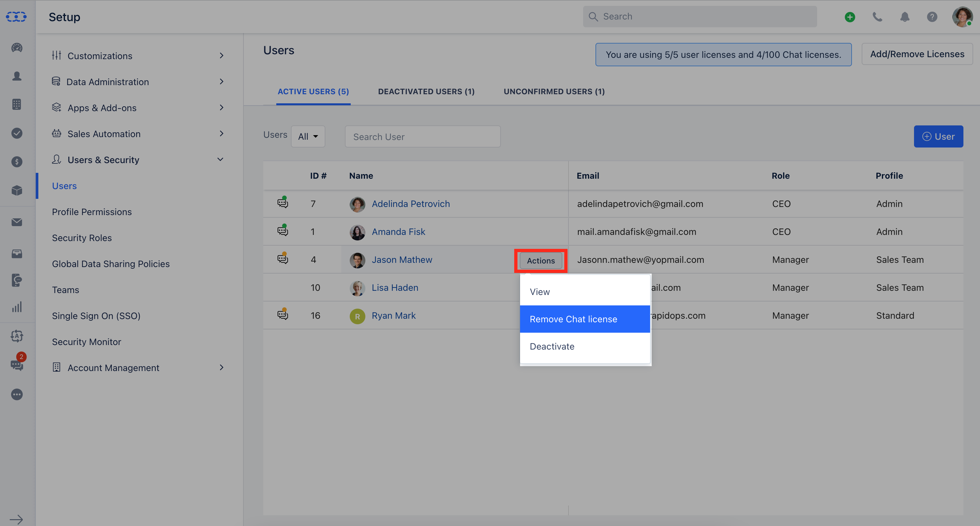Open Profile Permissions settings
This screenshot has height=526, width=980.
tap(92, 212)
